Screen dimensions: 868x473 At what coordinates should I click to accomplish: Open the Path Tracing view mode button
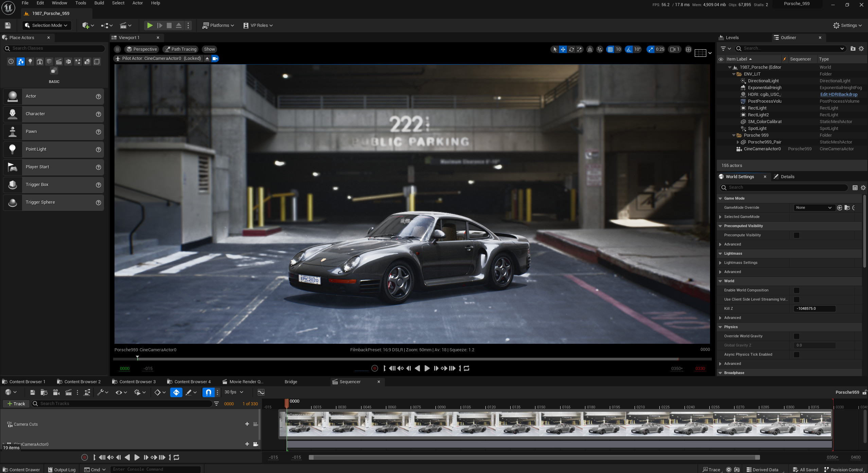tap(181, 49)
